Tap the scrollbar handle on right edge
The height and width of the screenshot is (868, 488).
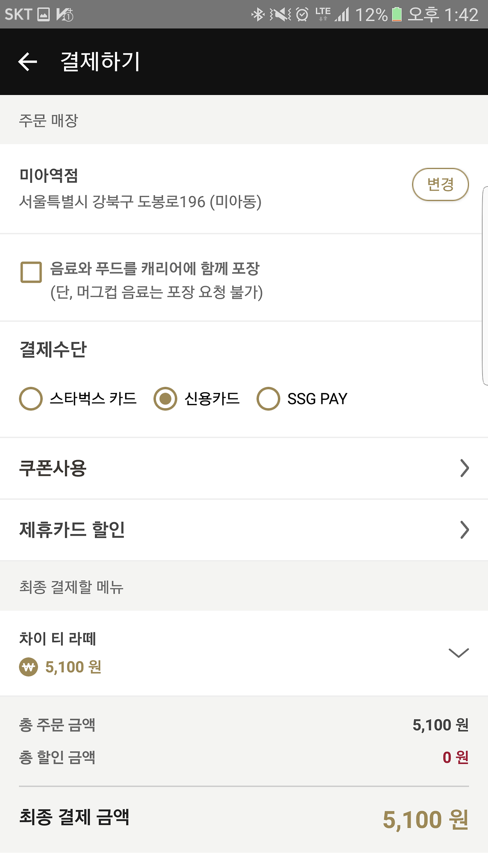point(485,286)
